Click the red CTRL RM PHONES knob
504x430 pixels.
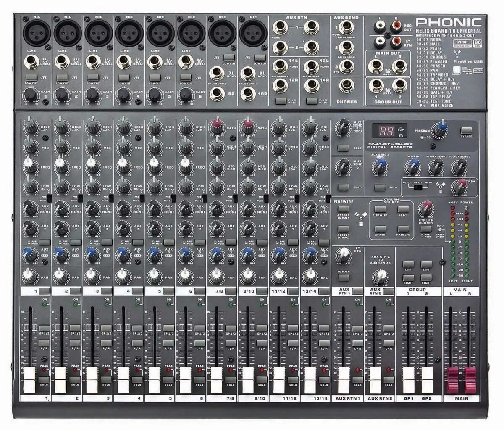pyautogui.click(x=426, y=209)
